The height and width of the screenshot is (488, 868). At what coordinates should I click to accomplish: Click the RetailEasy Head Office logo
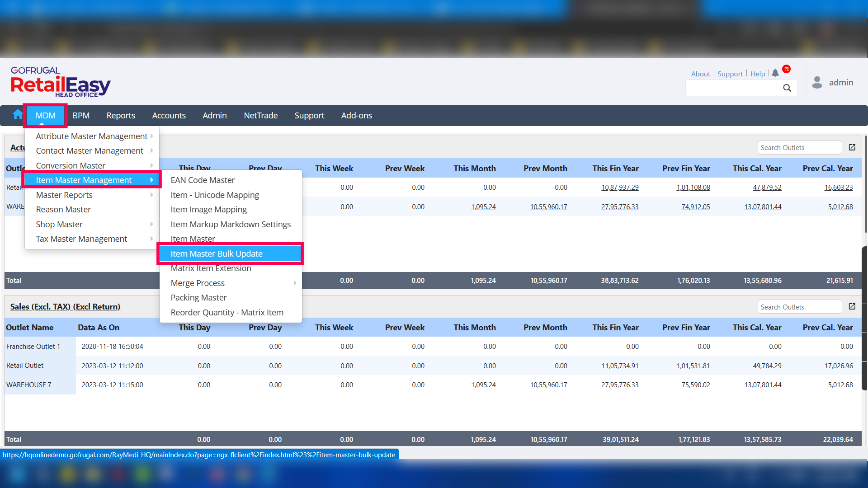61,82
